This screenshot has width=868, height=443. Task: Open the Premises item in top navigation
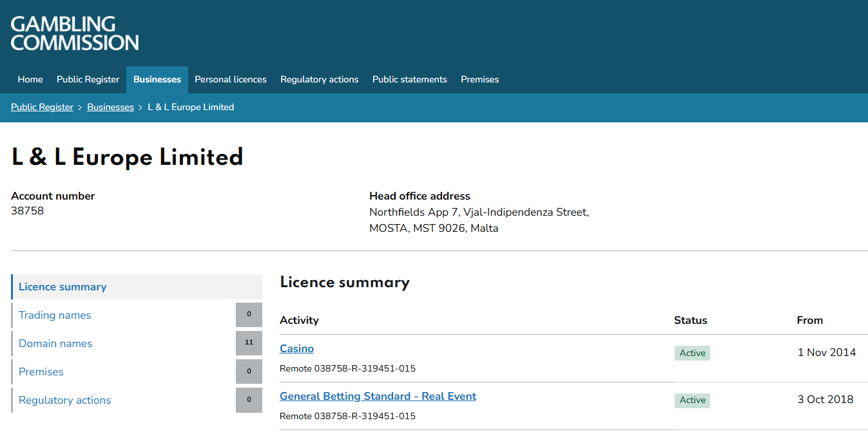pyautogui.click(x=480, y=79)
